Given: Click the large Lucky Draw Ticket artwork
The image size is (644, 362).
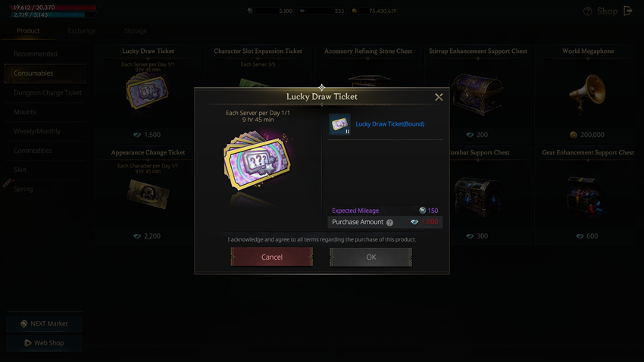Looking at the screenshot, I should coord(257,161).
